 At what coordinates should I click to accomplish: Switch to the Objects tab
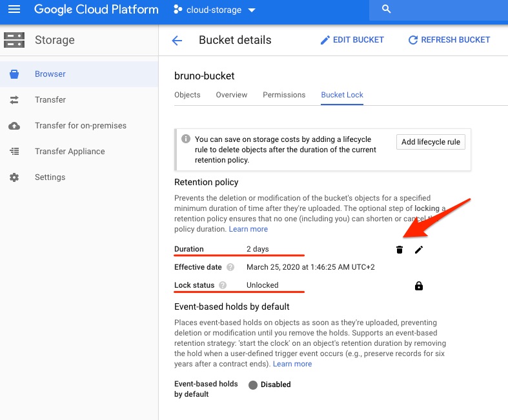187,95
